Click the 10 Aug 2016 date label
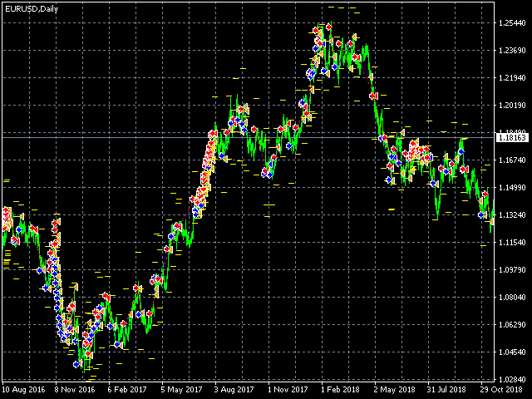The width and height of the screenshot is (532, 399). click(23, 390)
